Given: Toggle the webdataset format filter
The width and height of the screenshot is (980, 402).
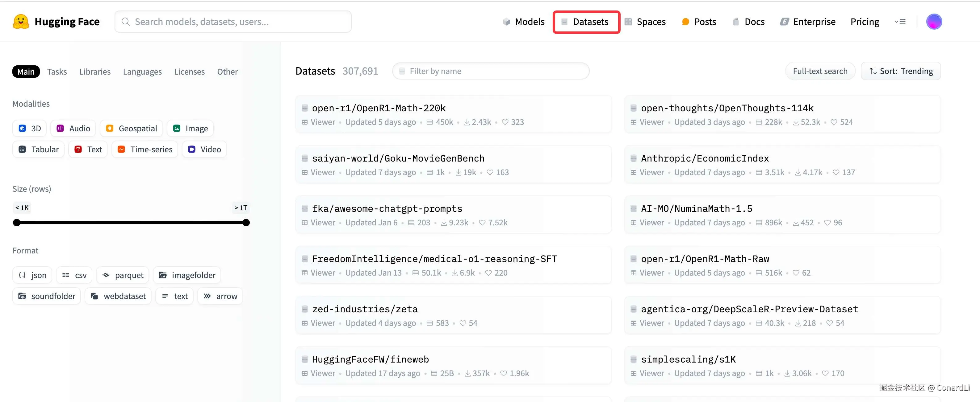Looking at the screenshot, I should [x=118, y=296].
